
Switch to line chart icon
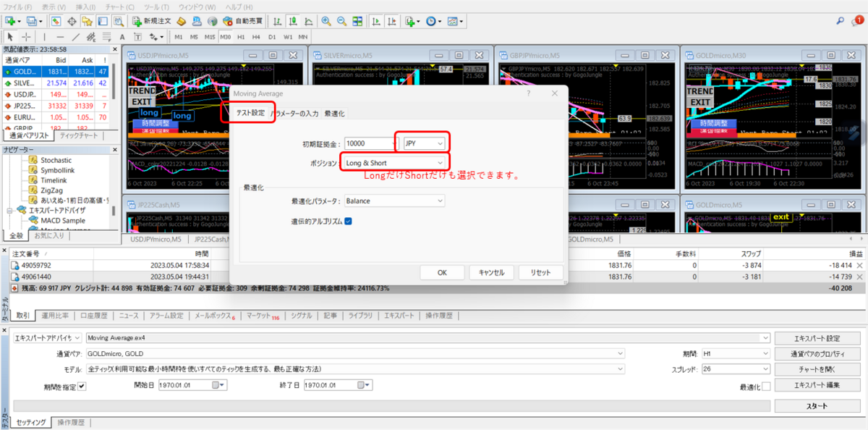(x=309, y=21)
